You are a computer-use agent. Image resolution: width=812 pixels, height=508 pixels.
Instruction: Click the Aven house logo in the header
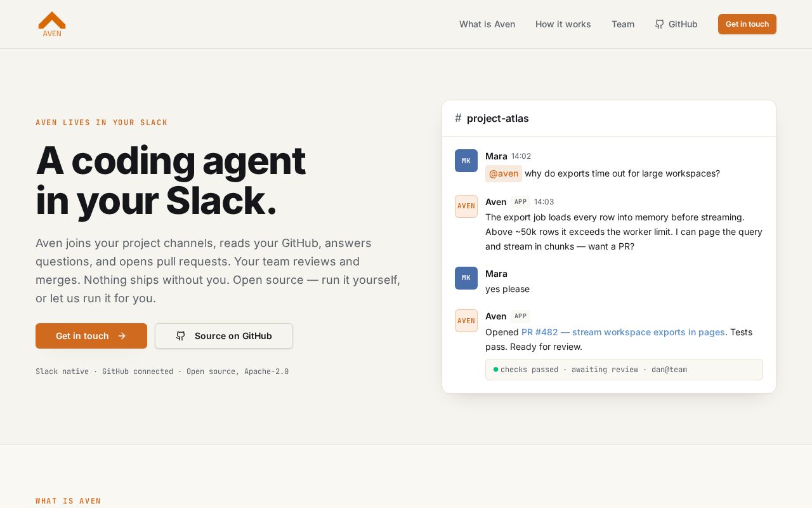point(52,24)
